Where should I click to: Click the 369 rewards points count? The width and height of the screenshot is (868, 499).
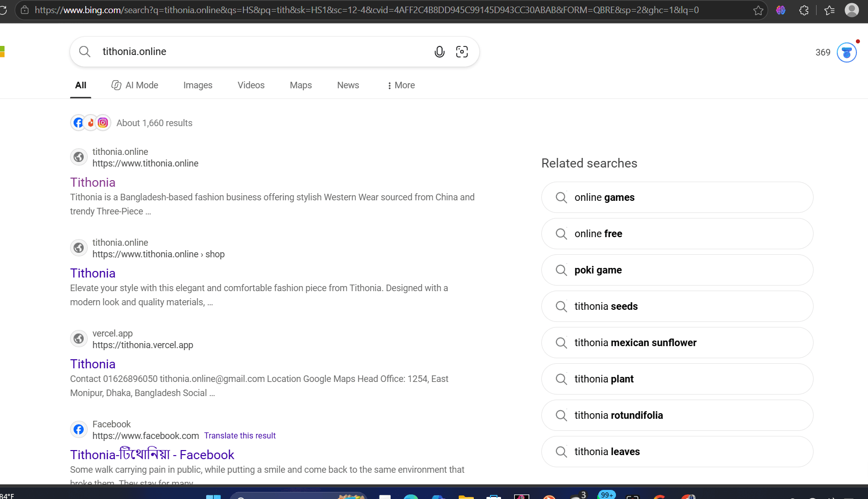pyautogui.click(x=823, y=52)
